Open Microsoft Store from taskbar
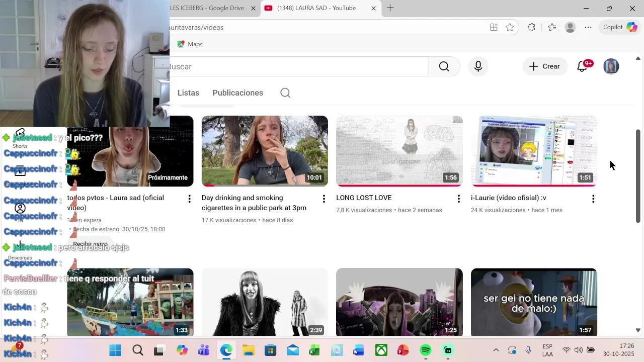644x362 pixels. (270, 350)
